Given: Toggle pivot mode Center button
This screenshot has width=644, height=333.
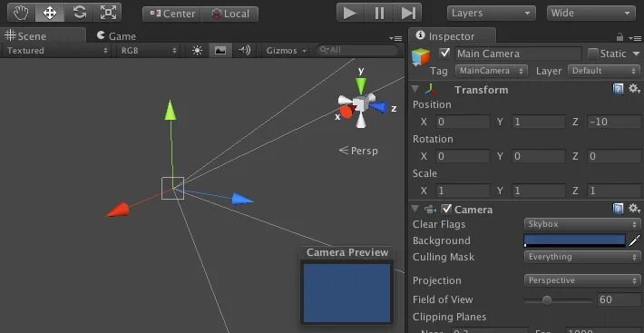Looking at the screenshot, I should click(x=171, y=14).
